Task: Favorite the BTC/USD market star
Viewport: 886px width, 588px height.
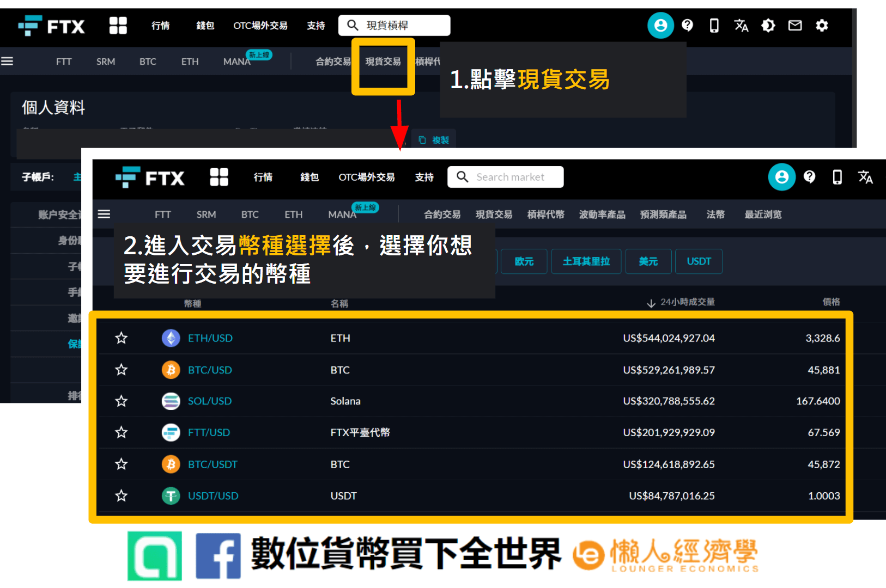Action: click(121, 370)
